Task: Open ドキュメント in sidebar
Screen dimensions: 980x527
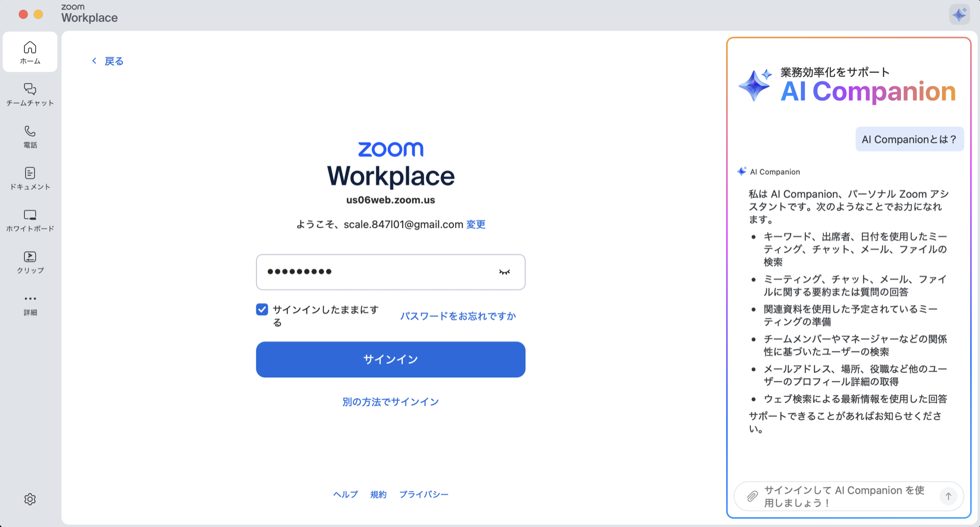Action: pyautogui.click(x=30, y=179)
